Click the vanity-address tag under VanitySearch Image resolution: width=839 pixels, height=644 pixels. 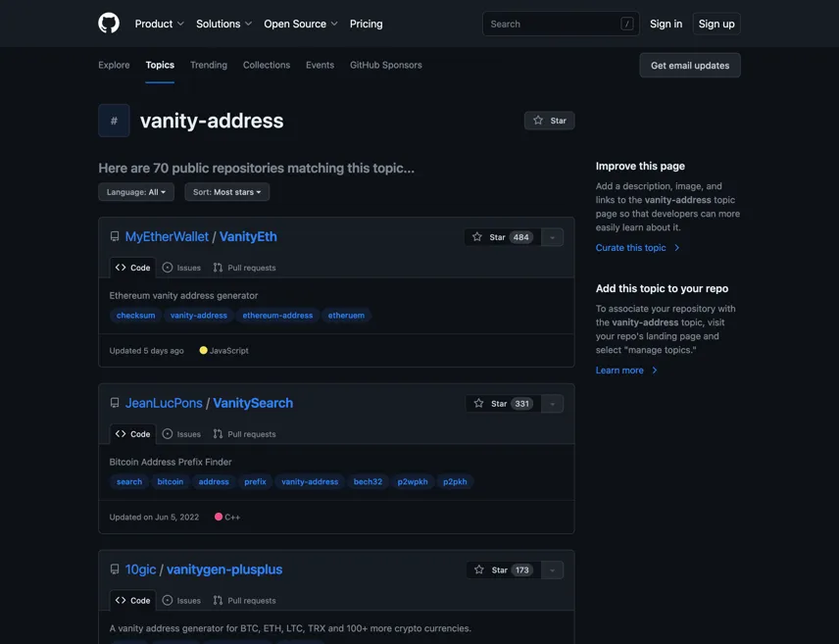point(310,482)
